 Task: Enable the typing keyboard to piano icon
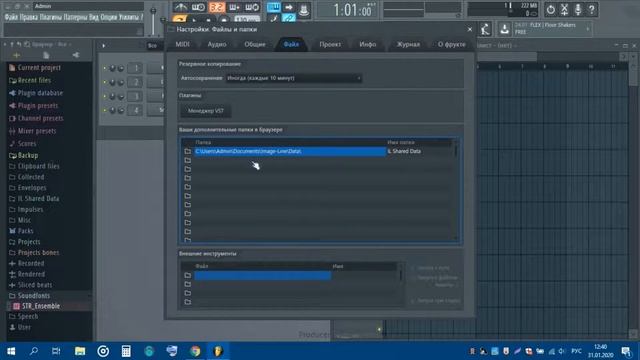click(x=273, y=7)
